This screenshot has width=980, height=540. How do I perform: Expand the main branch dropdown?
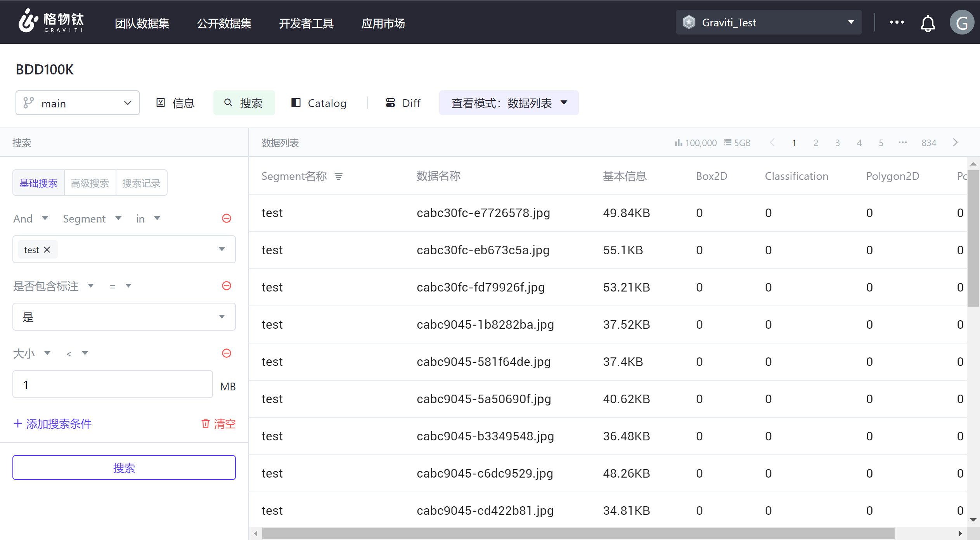[78, 103]
